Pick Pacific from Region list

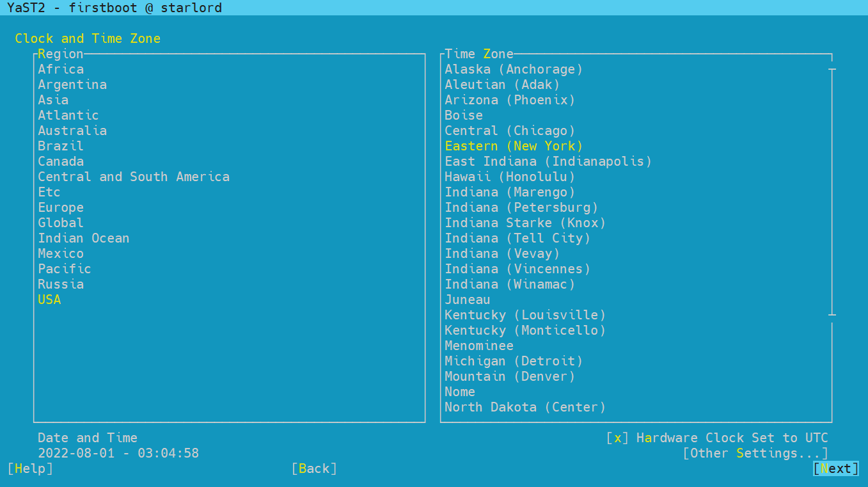[65, 269]
